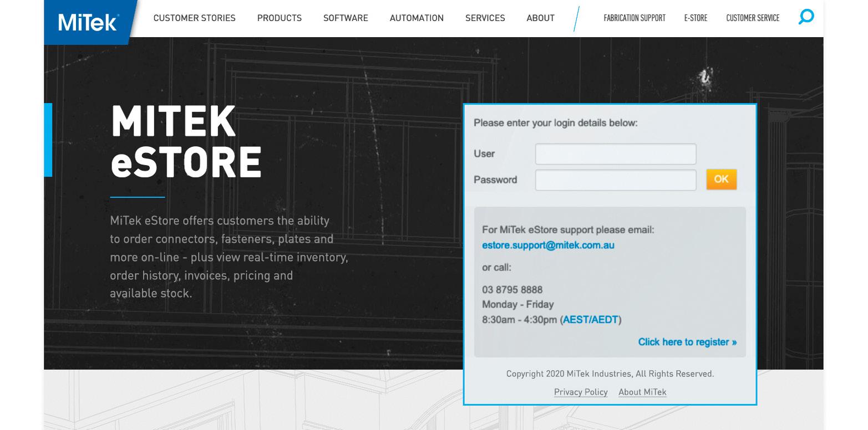Click the orange OK button
Screen dimensions: 868x430
(722, 179)
